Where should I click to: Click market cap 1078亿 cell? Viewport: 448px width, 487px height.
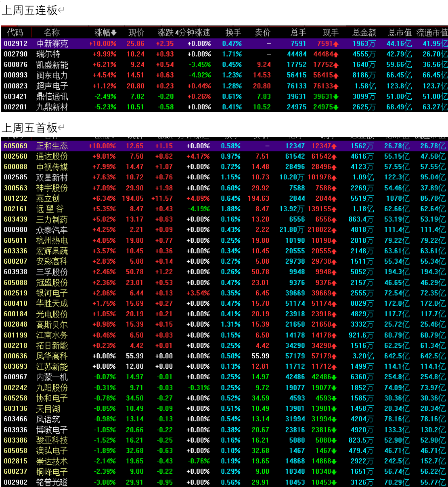pyautogui.click(x=398, y=199)
